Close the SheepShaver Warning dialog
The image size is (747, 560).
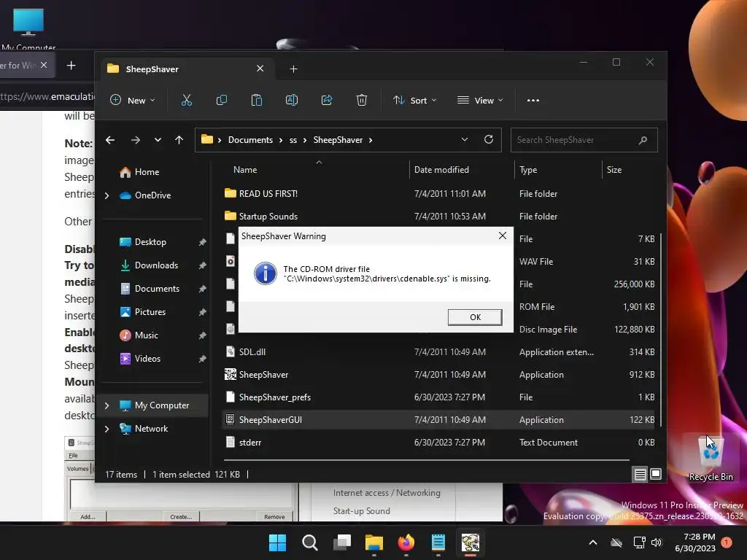tap(502, 236)
